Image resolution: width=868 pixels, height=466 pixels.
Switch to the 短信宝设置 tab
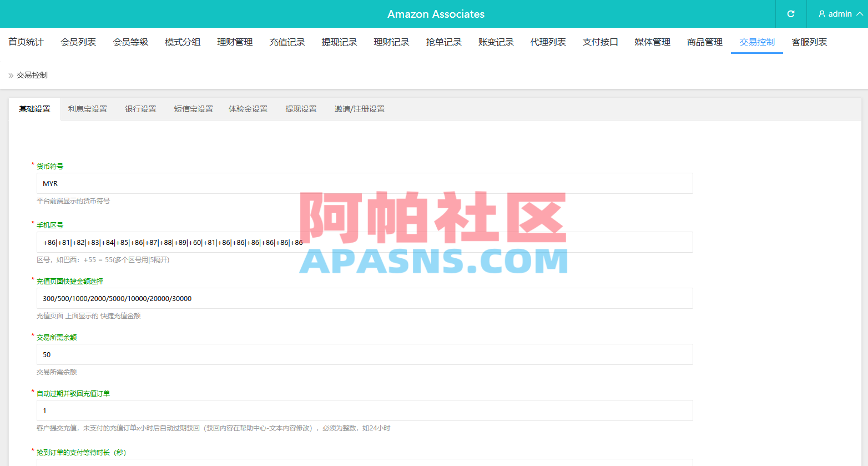(193, 109)
